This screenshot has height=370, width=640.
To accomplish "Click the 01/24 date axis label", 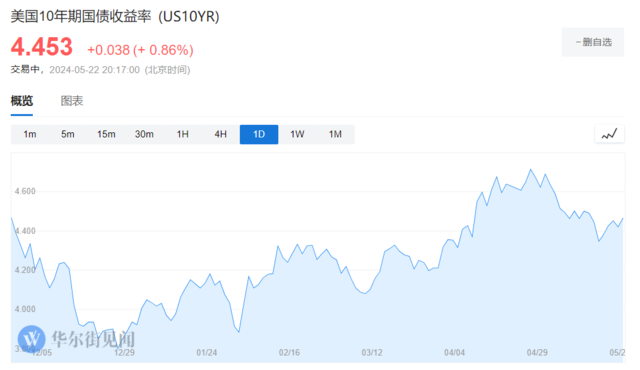I will tap(207, 352).
